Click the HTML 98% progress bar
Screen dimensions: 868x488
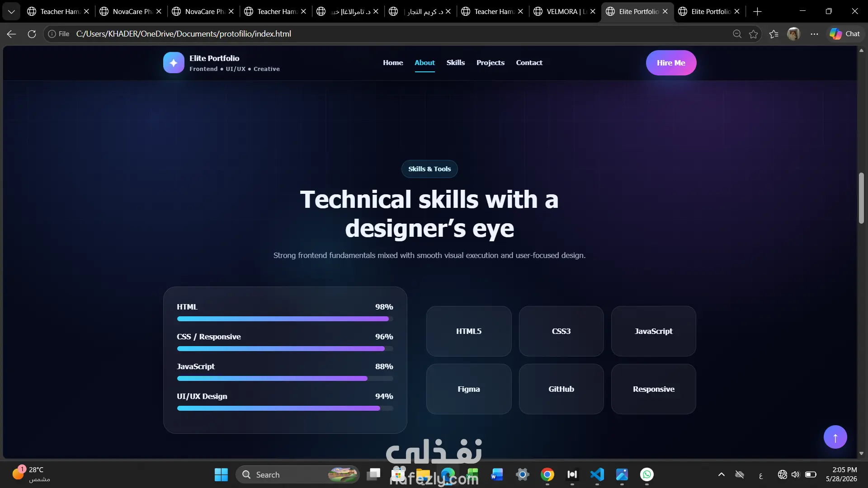tap(285, 319)
